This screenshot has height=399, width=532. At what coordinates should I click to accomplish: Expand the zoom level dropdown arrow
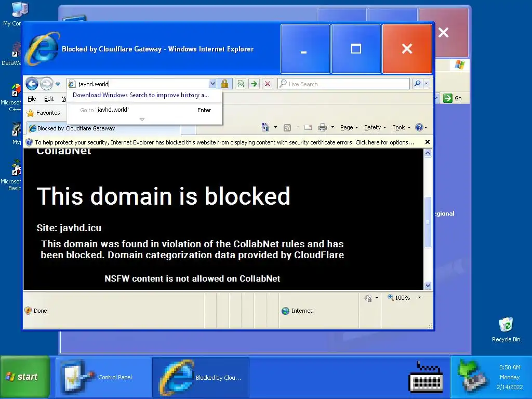[419, 298]
